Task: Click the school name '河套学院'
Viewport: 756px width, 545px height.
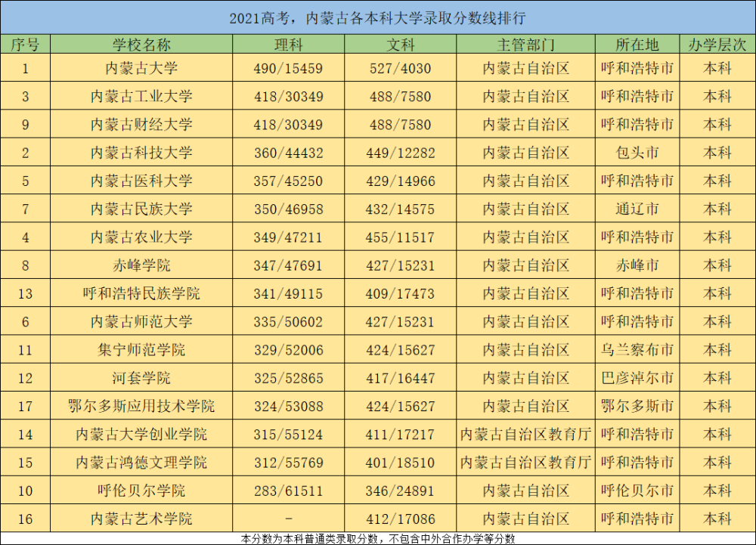Action: coord(141,378)
